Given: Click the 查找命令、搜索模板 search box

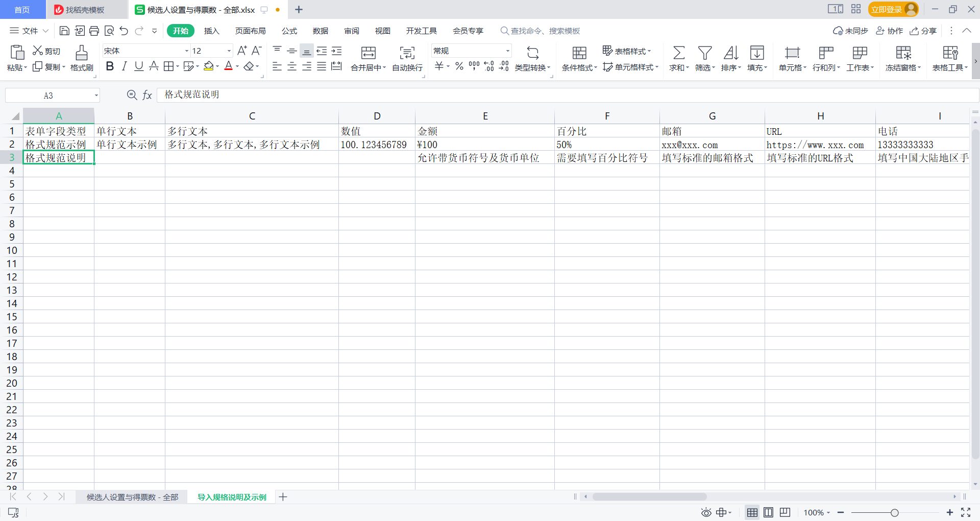Looking at the screenshot, I should (x=540, y=31).
